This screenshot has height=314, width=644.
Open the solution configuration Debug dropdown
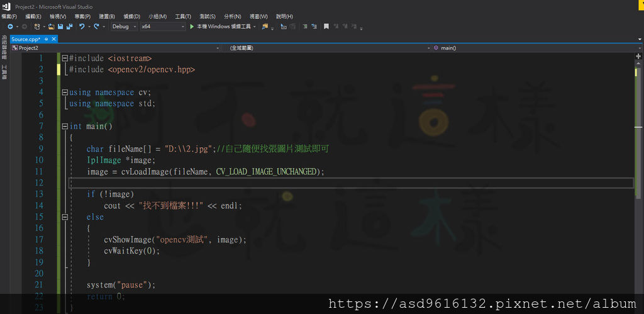(x=125, y=26)
